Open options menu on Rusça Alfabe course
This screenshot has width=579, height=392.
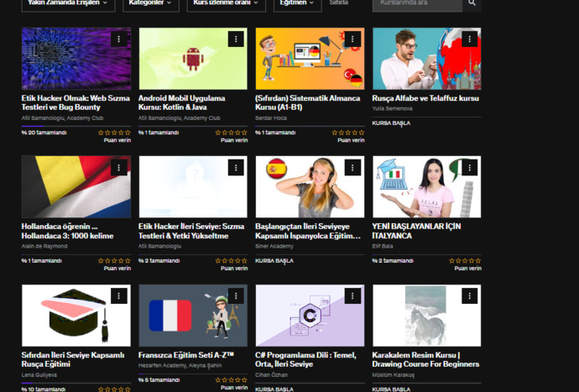click(470, 39)
